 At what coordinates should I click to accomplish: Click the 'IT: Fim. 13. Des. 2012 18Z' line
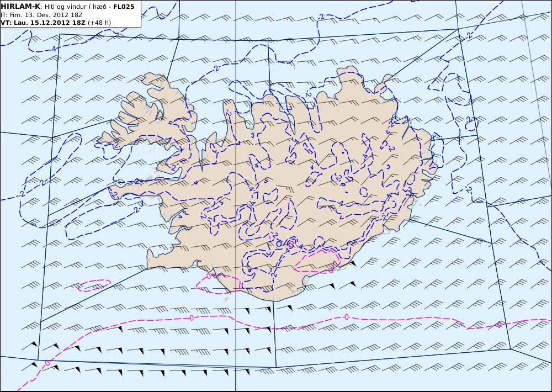point(41,15)
